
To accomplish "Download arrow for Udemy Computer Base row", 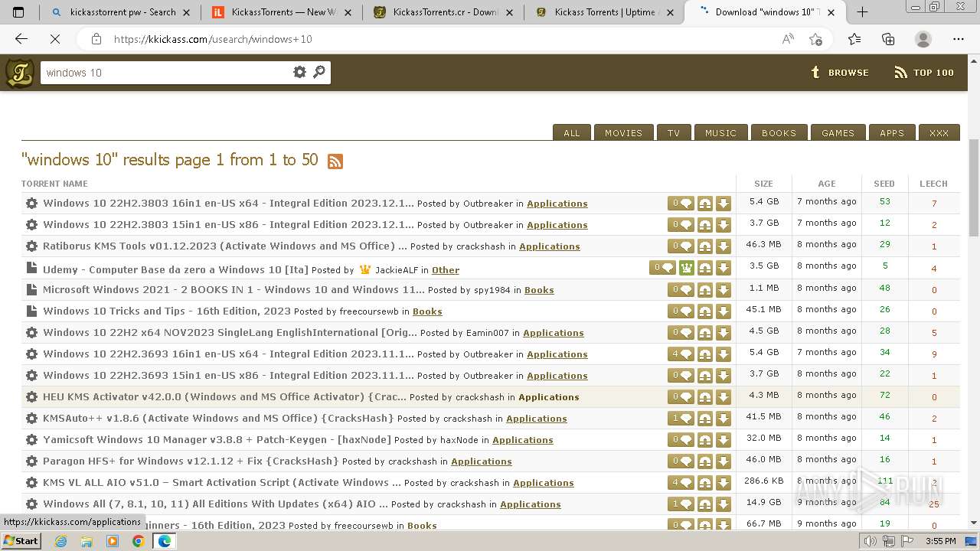I will tap(724, 268).
